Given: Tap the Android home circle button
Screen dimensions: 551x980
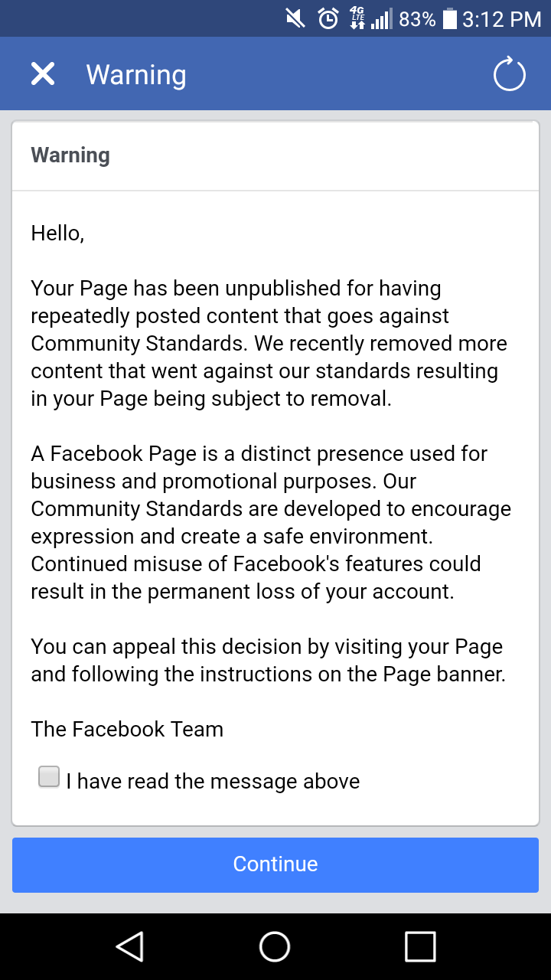Looking at the screenshot, I should (x=275, y=946).
